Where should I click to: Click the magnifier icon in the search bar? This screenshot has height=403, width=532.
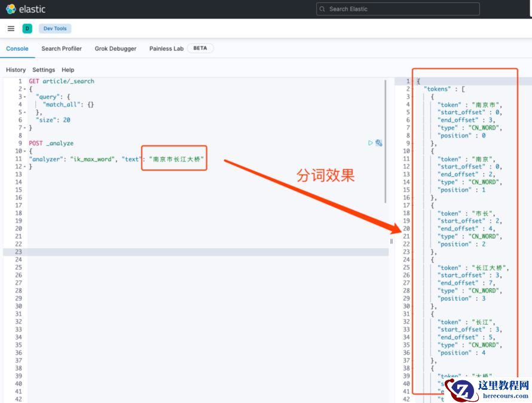323,9
